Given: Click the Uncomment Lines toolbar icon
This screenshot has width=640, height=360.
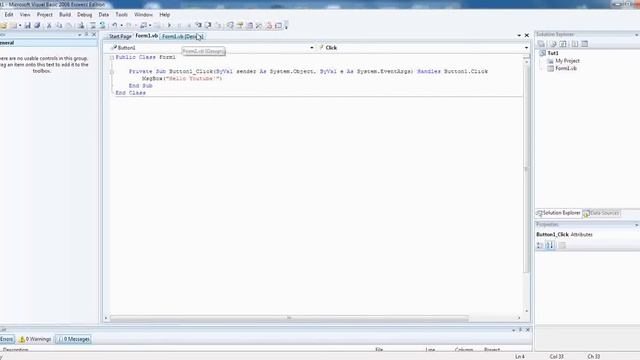Looking at the screenshot, I should coord(102,25).
